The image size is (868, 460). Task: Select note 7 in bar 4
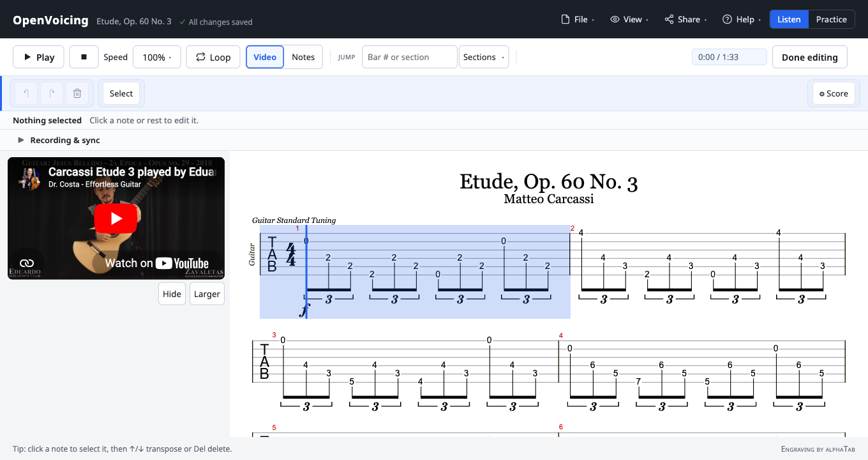[638, 381]
